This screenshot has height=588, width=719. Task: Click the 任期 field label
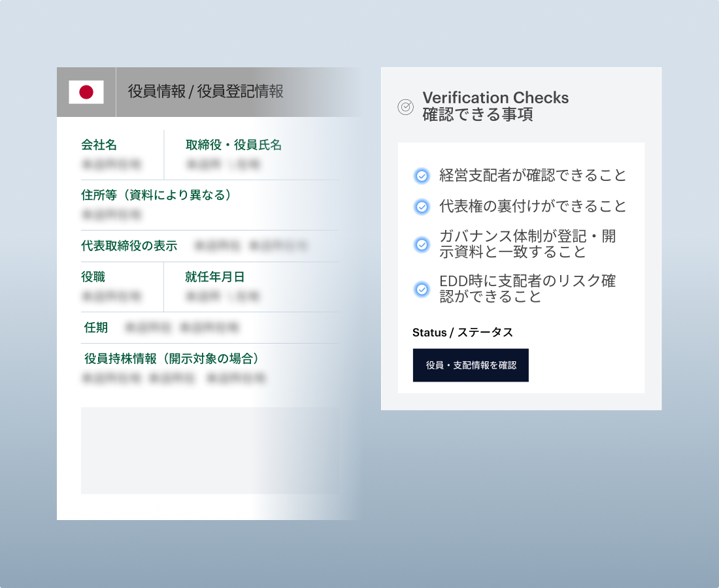coord(96,327)
